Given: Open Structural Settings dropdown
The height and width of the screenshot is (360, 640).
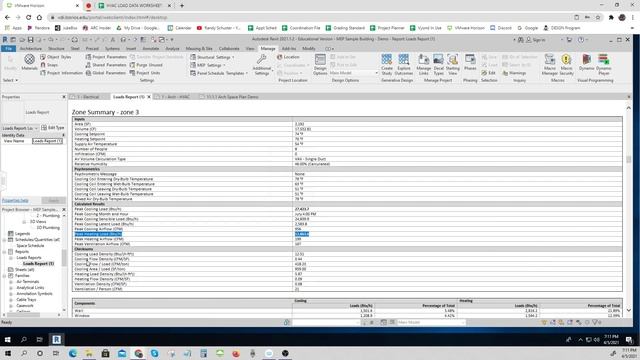Looking at the screenshot, I should (x=212, y=57).
